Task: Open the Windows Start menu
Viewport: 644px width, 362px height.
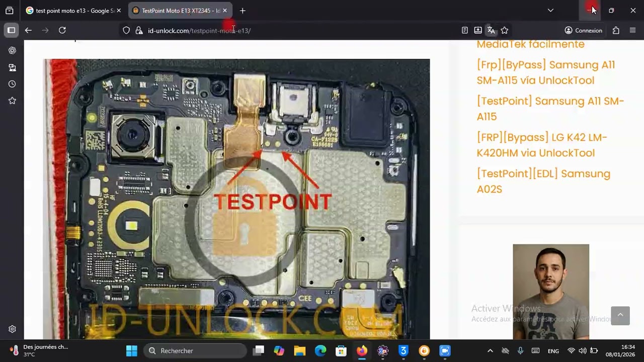Action: (132, 351)
